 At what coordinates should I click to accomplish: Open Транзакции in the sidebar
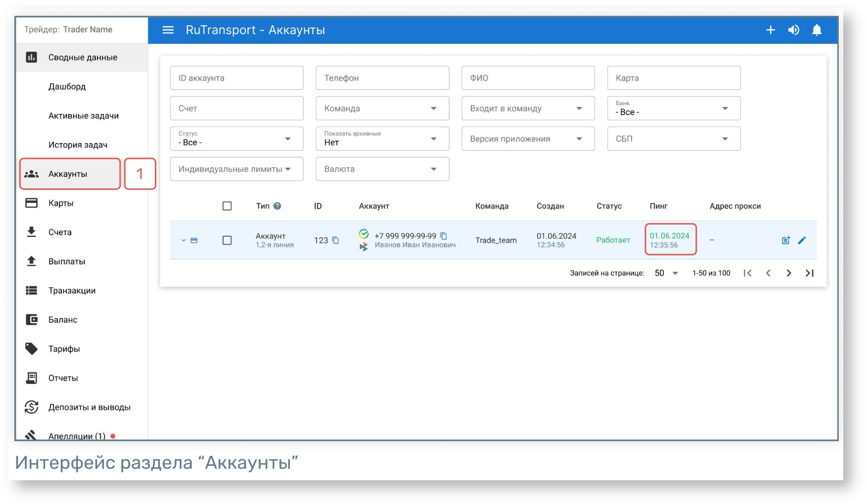pyautogui.click(x=72, y=291)
